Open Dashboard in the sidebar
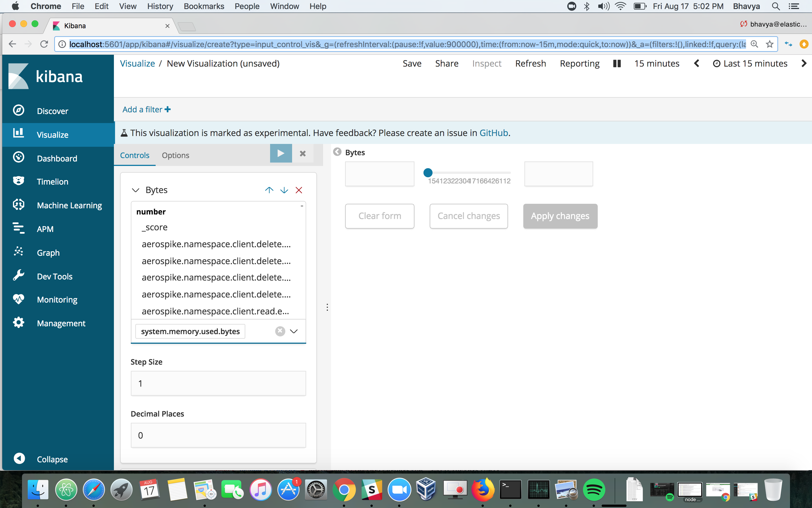Screen dimensions: 812x508 tap(57, 158)
